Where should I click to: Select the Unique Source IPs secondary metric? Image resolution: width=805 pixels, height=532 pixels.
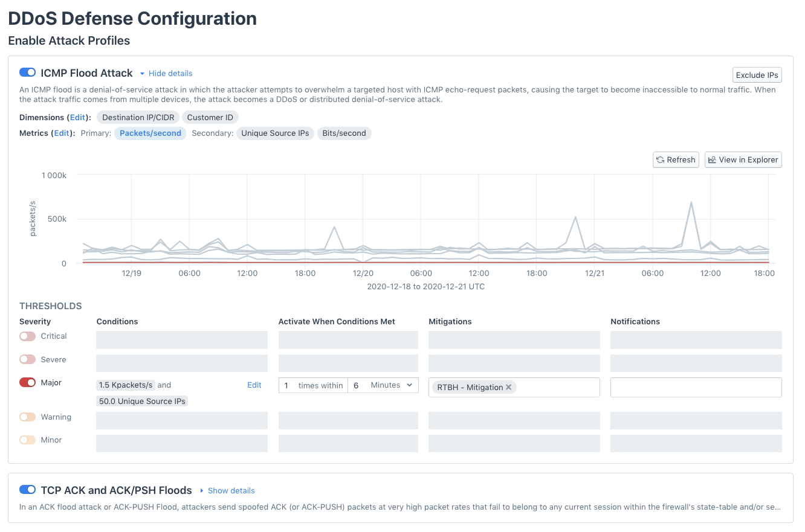(275, 133)
